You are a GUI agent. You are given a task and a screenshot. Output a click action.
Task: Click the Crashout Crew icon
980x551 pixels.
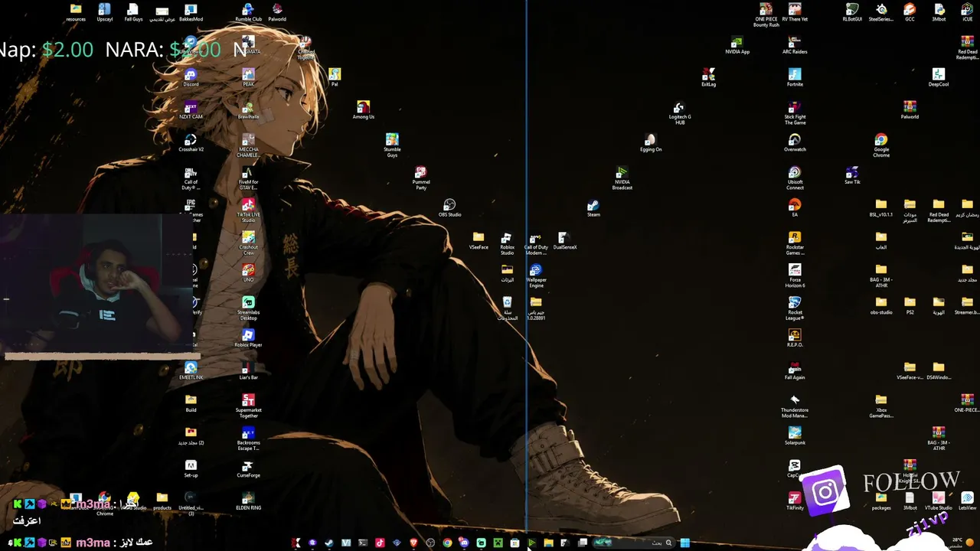point(248,243)
